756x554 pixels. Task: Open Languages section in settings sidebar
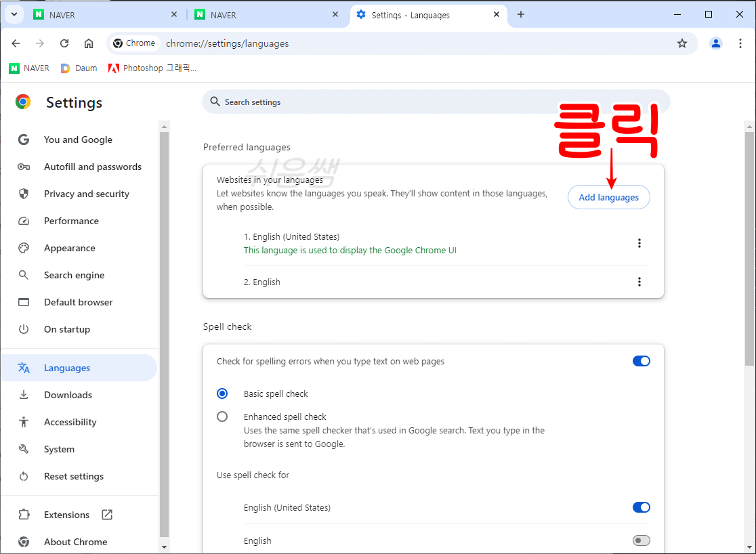click(66, 367)
